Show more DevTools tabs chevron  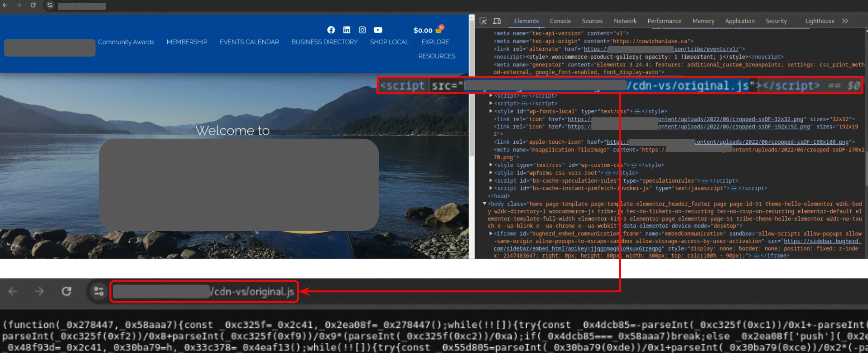[x=845, y=21]
